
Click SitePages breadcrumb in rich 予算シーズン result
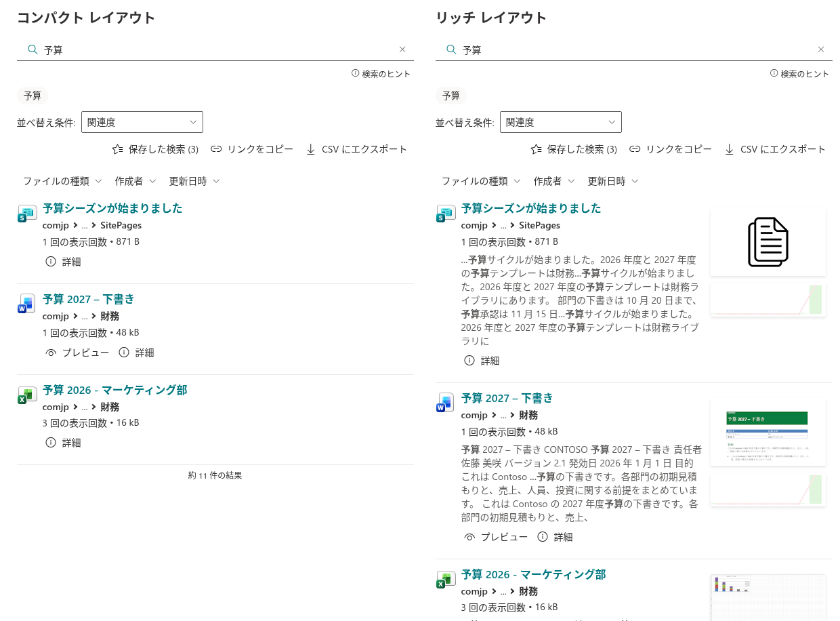(539, 226)
